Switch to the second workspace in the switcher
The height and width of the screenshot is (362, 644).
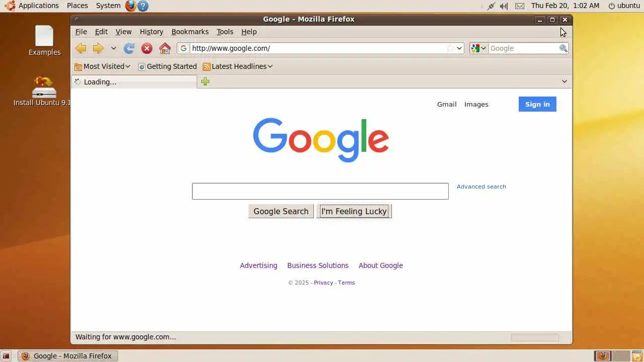click(x=621, y=356)
